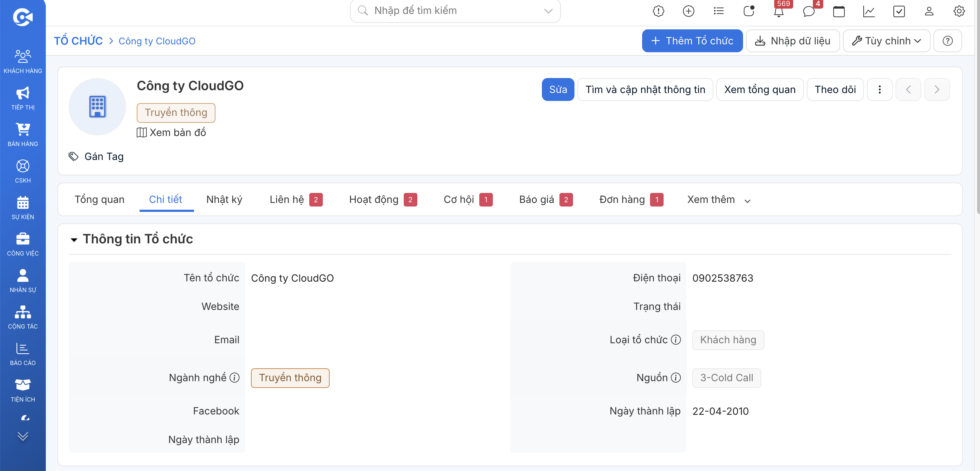The image size is (980, 471).
Task: Open the checkbox tasks icon in top bar
Action: click(x=899, y=11)
